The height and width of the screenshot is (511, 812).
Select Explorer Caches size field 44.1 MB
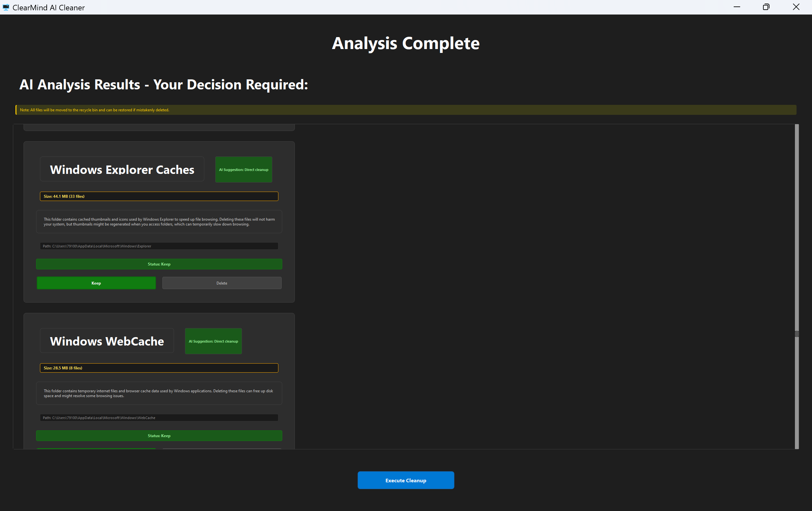point(159,196)
